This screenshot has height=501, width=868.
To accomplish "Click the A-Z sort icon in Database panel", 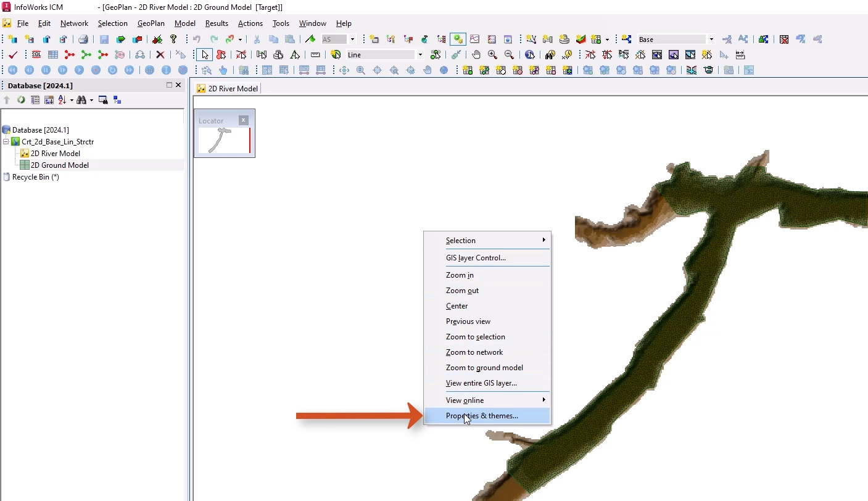I will pyautogui.click(x=62, y=100).
